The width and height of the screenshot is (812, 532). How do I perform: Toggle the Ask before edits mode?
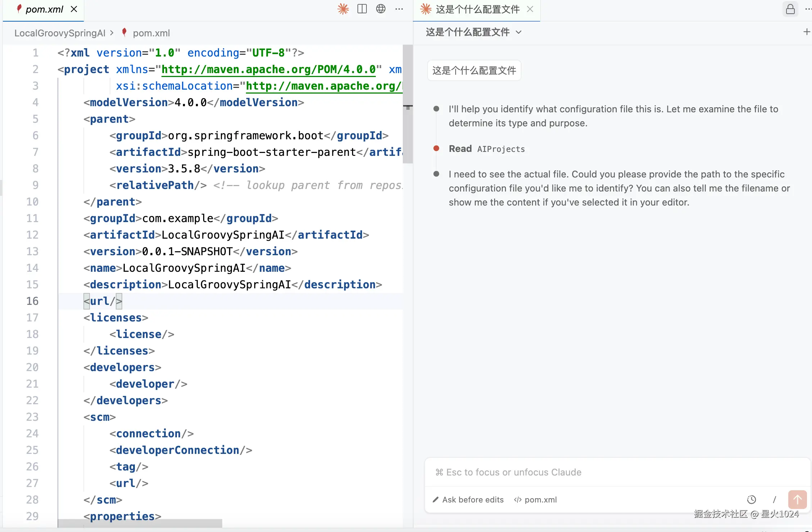pyautogui.click(x=468, y=500)
